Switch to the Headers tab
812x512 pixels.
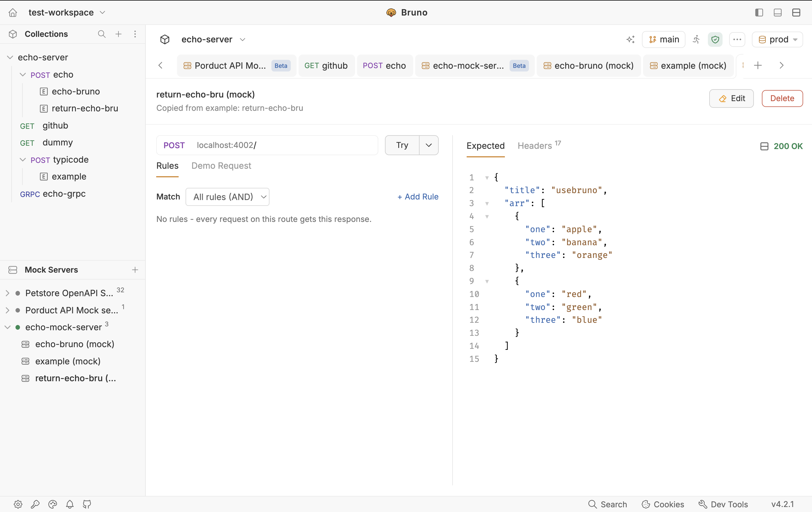coord(539,146)
